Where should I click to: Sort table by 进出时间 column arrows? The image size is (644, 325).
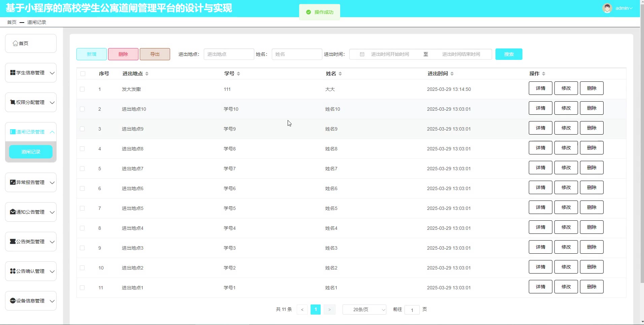pos(452,74)
